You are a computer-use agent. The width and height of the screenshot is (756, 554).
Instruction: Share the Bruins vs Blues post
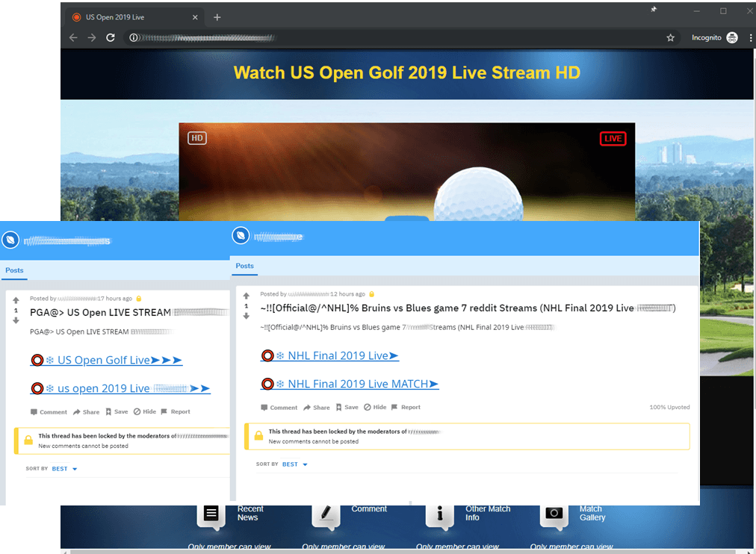tap(317, 408)
